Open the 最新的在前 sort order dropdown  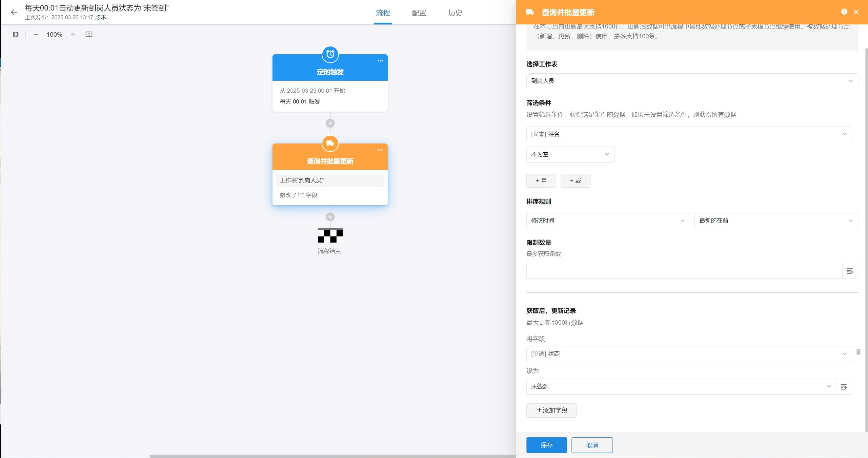point(776,221)
